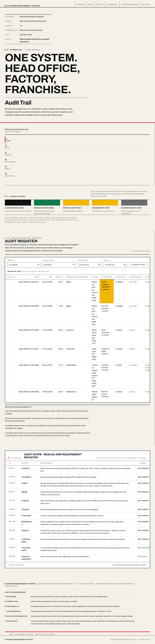Click the yellow Incomplete Cost color swatch

105,202
